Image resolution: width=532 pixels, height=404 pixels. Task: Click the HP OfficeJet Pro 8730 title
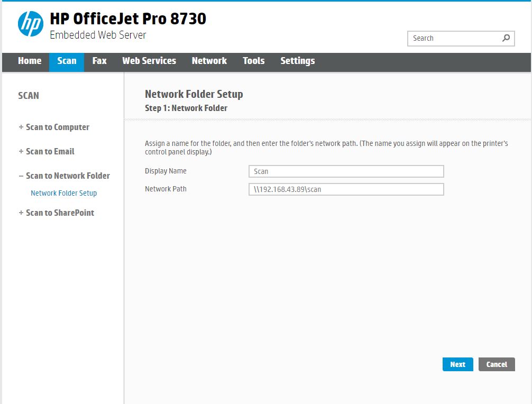[128, 19]
